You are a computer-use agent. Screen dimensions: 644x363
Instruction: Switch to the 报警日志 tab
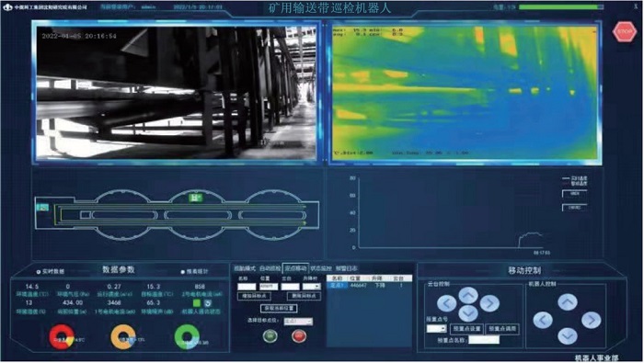[x=346, y=268]
